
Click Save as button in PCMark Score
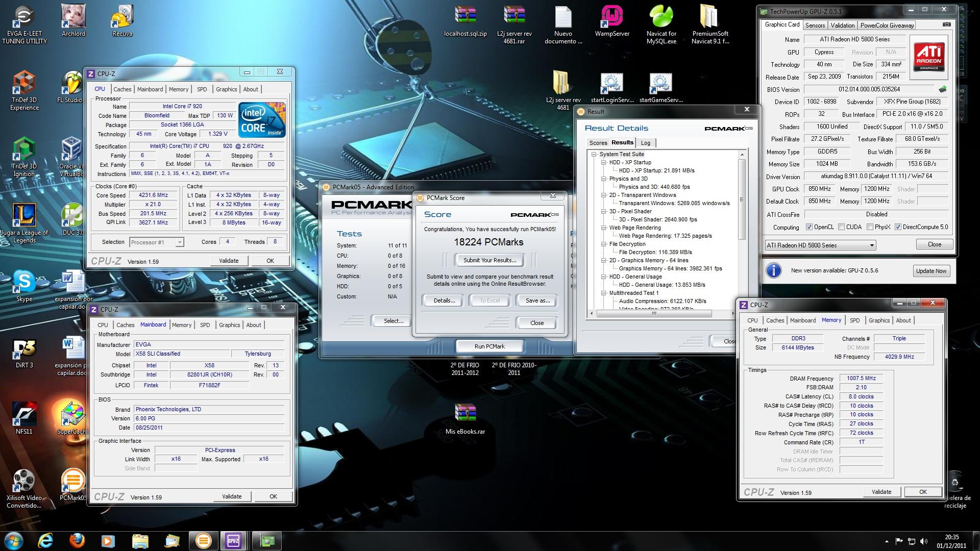(x=537, y=300)
